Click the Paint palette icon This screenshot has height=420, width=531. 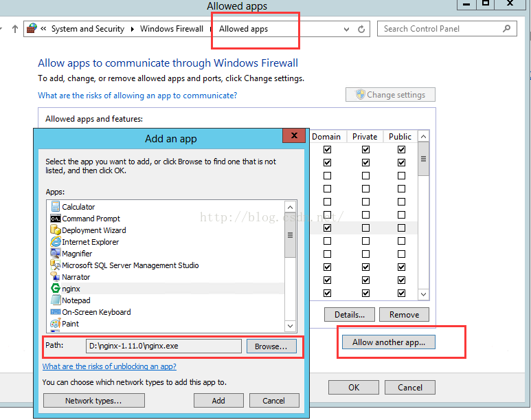[56, 323]
